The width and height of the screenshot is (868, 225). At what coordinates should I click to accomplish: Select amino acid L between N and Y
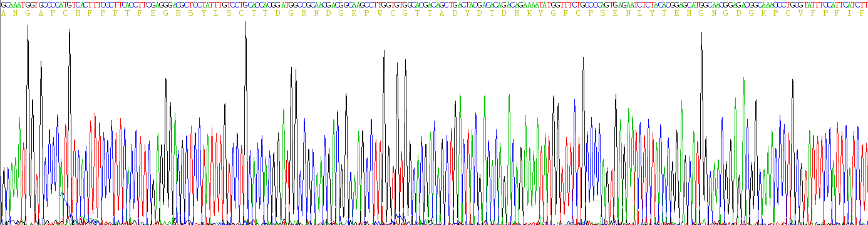click(639, 13)
